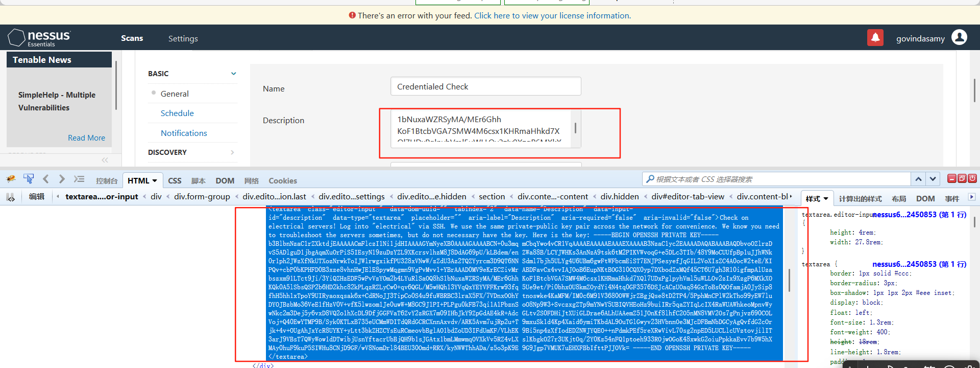Select the section breadcrumb
The width and height of the screenshot is (980, 368).
(x=492, y=197)
